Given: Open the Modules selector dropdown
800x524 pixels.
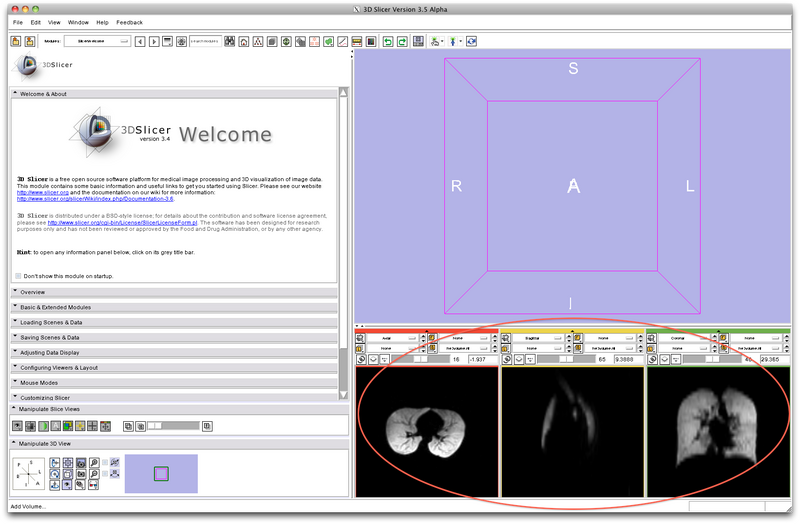Looking at the screenshot, I should click(97, 41).
